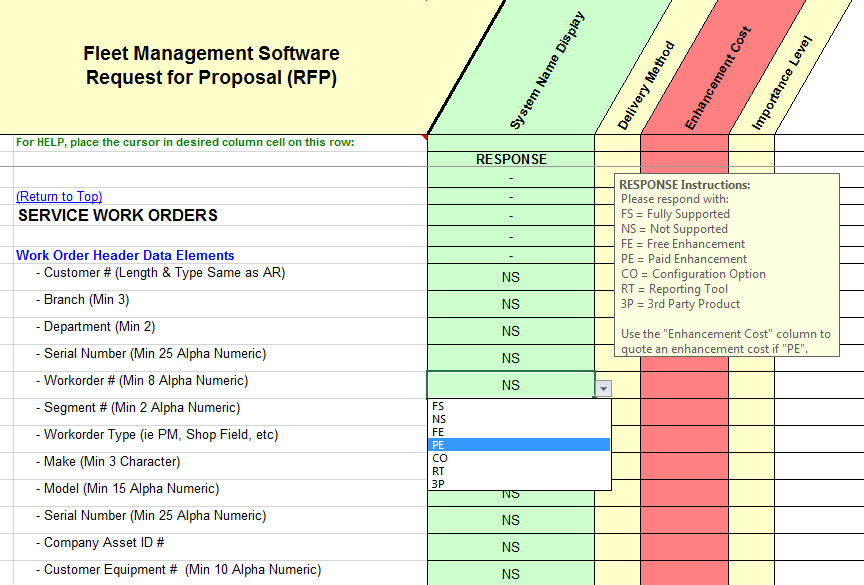Follow the (Return to Top) link
This screenshot has height=585, width=864.
(x=59, y=196)
